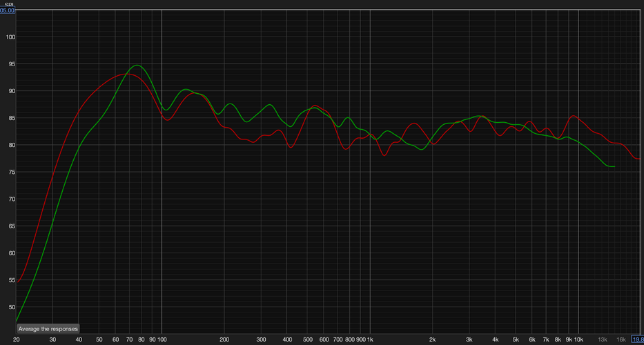Click the 7k frequency axis label
This screenshot has height=345, width=644.
pyautogui.click(x=546, y=339)
